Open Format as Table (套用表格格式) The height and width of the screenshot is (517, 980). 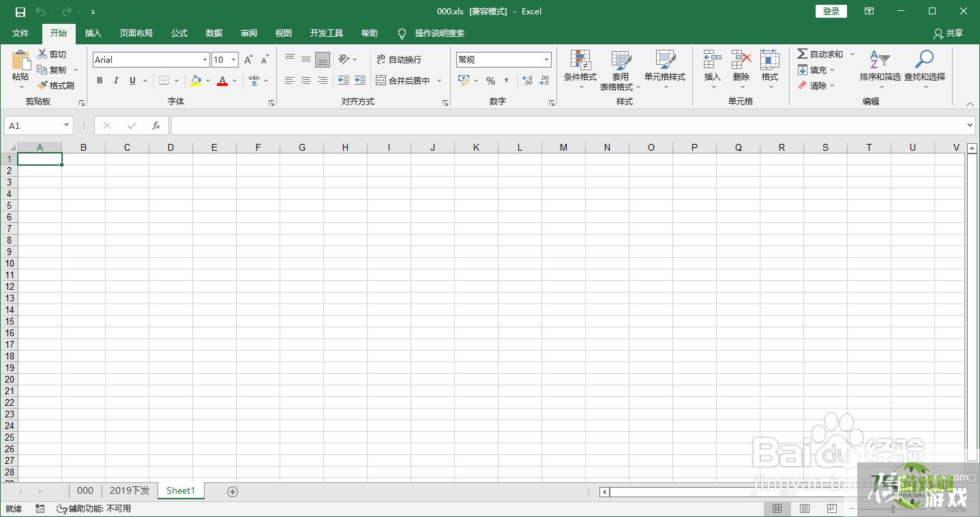coord(620,70)
